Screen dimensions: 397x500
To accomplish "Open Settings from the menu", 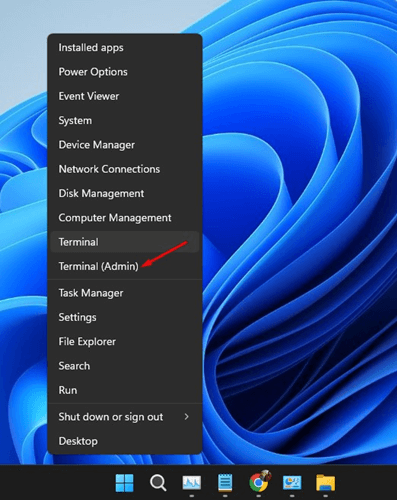I will pos(125,317).
